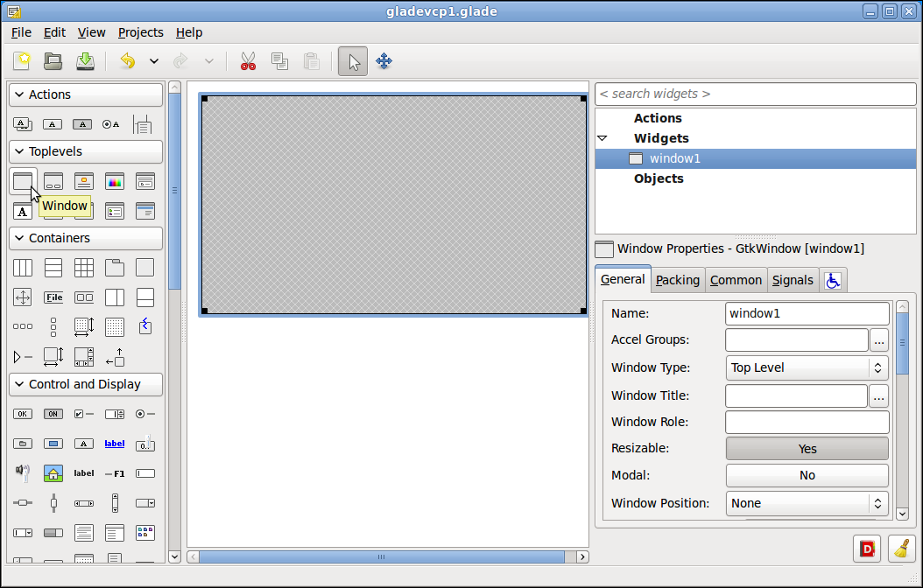The image size is (923, 588).
Task: Open the File menu
Action: 21,32
